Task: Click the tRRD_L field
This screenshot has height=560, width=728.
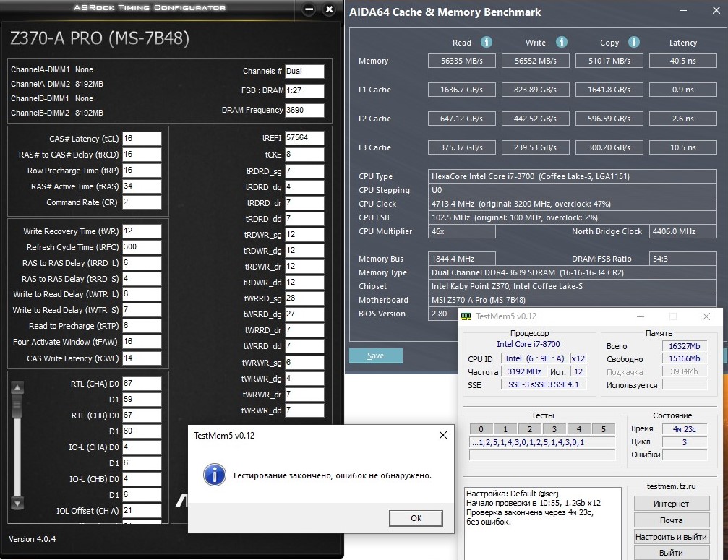Action: click(142, 262)
